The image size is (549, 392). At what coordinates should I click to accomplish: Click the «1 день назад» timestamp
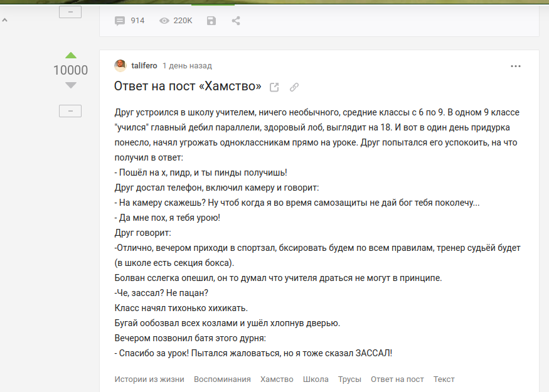click(x=187, y=66)
